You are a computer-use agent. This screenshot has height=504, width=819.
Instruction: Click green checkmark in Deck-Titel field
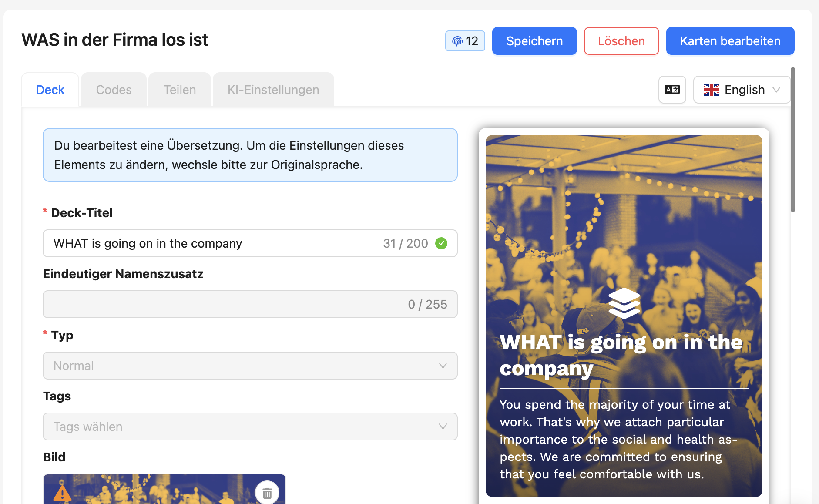pos(441,243)
